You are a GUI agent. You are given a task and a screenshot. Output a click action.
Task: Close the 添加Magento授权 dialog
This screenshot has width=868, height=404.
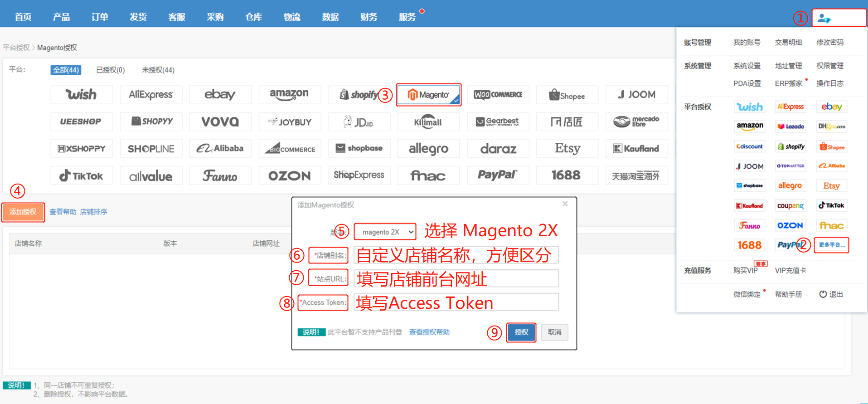[565, 204]
